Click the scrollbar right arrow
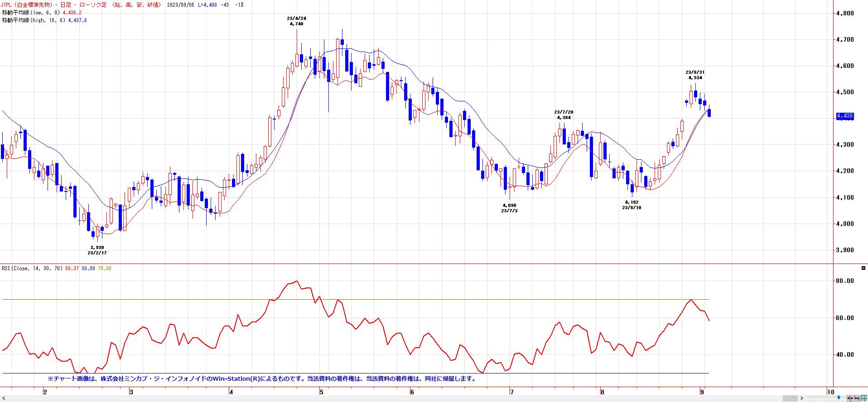 pyautogui.click(x=801, y=398)
